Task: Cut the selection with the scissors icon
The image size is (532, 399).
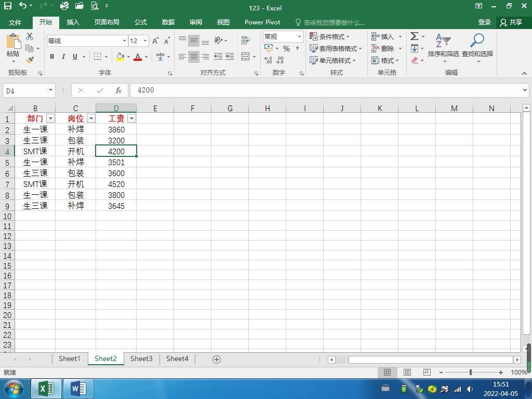Action: [30, 36]
